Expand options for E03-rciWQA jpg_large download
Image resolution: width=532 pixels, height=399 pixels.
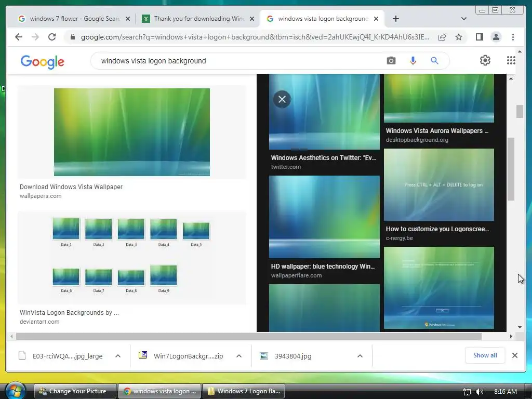click(118, 356)
